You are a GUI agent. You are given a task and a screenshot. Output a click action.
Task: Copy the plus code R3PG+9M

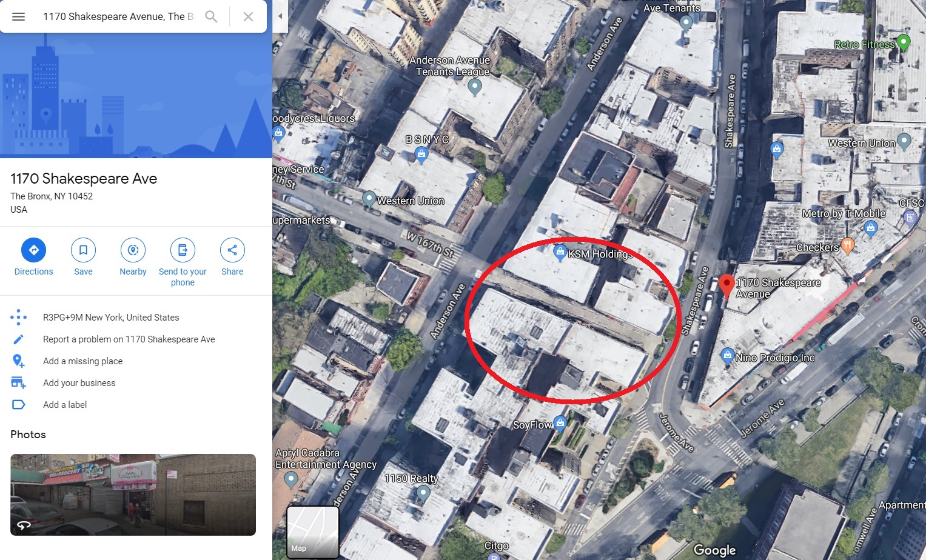point(111,318)
